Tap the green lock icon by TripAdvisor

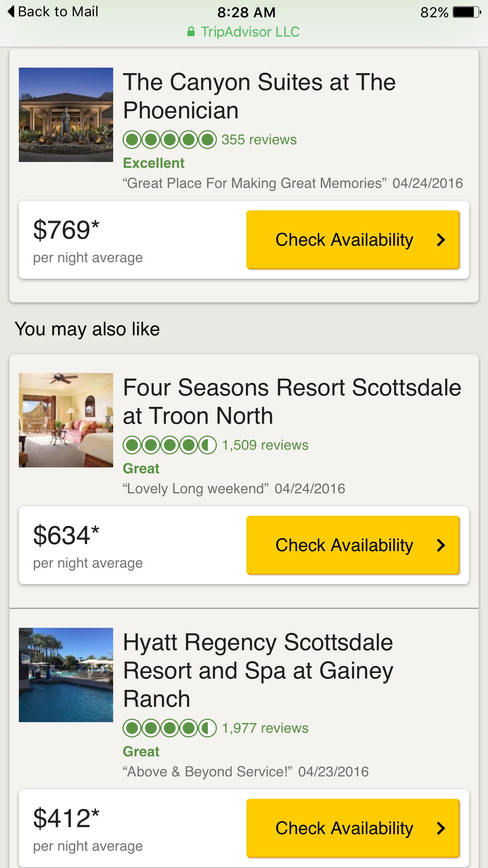191,32
